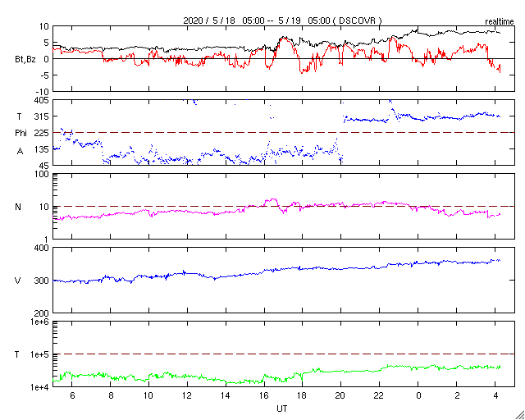525x420 pixels.
Task: Click the '1e+4' tick on temperature axis
Action: [40, 387]
